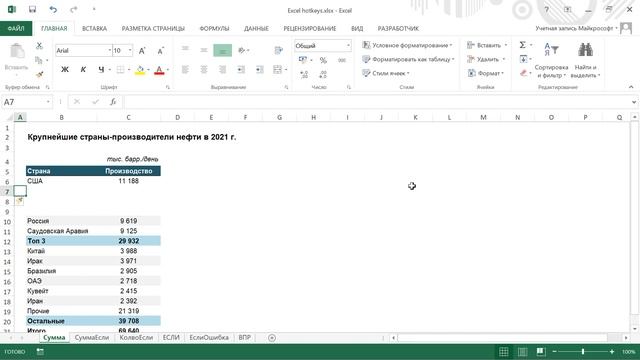Open Форматировать как таблицу menu
Screen dimensions: 640x360
pos(409,59)
